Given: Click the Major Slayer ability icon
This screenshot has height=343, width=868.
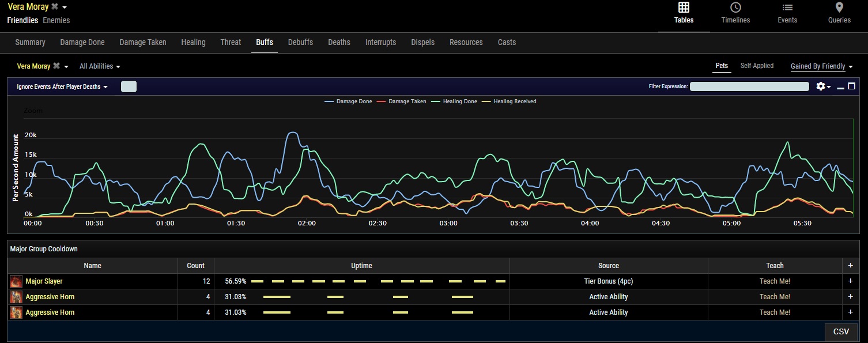Looking at the screenshot, I should click(x=16, y=281).
